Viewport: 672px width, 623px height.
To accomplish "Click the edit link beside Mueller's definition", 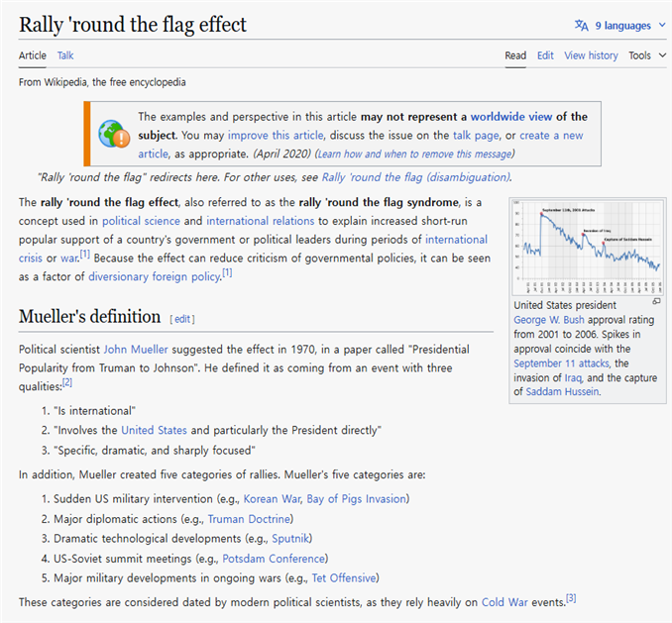I will 182,319.
